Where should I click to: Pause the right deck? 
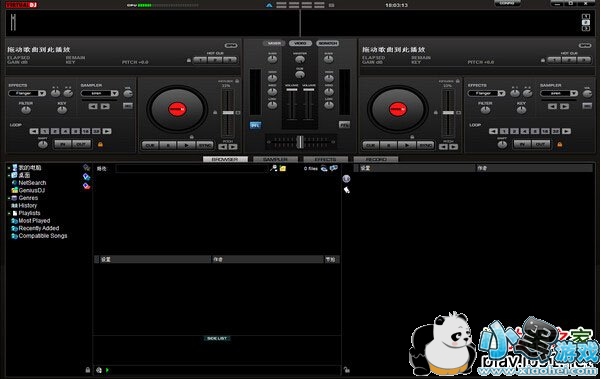(x=389, y=146)
